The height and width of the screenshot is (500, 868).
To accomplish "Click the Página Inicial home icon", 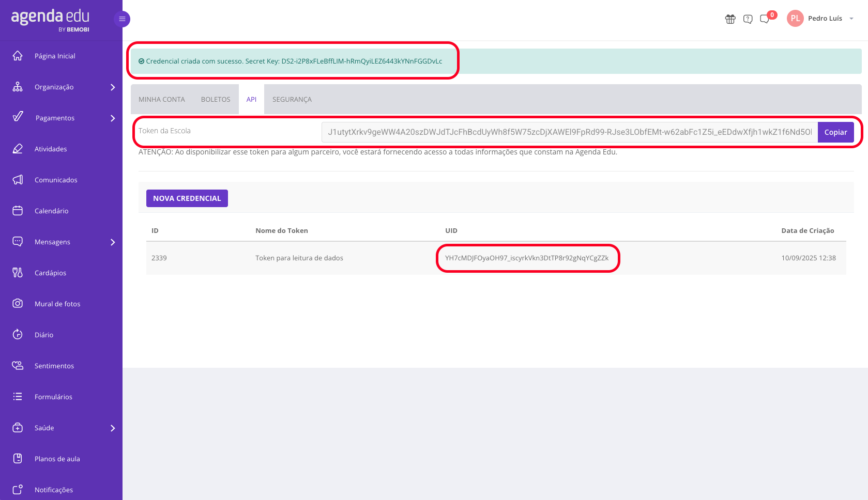I will 18,56.
